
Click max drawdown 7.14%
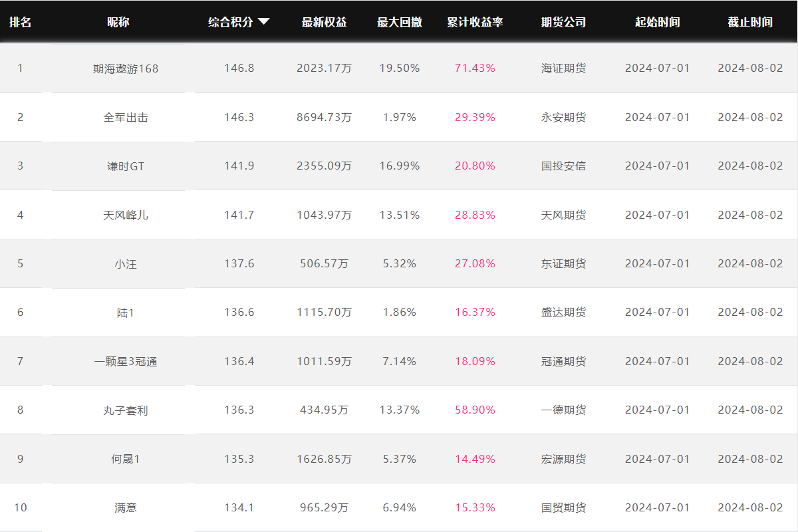click(x=400, y=361)
